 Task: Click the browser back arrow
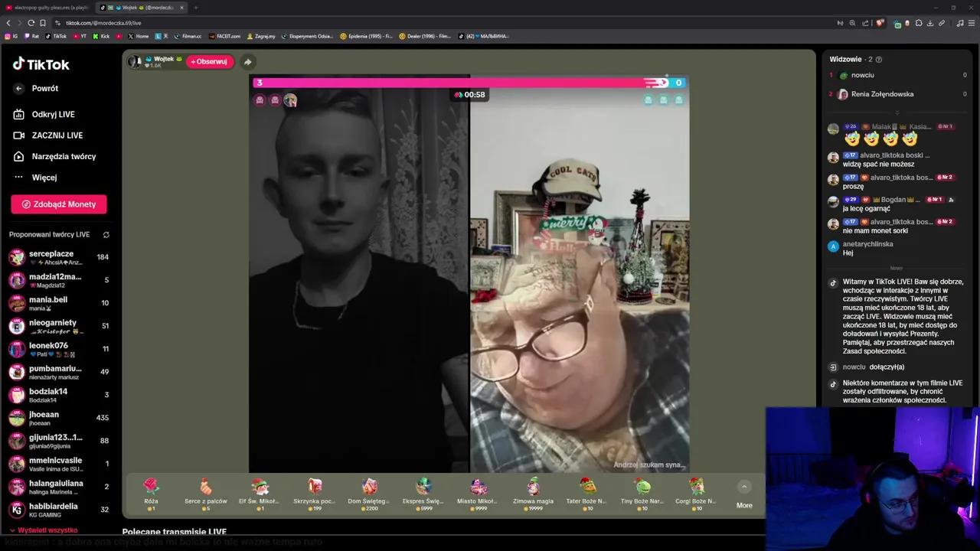click(x=8, y=23)
